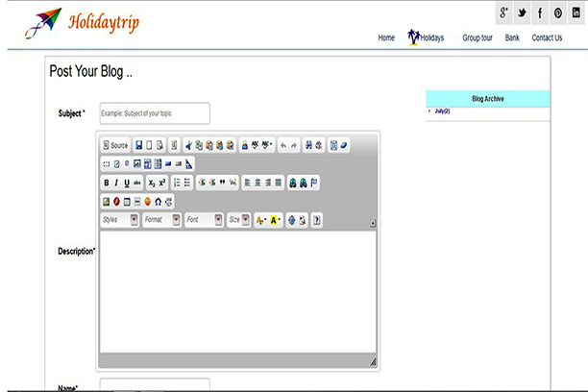Open the Pinterest social icon
Viewport: 588px width, 392px height.
tap(558, 13)
